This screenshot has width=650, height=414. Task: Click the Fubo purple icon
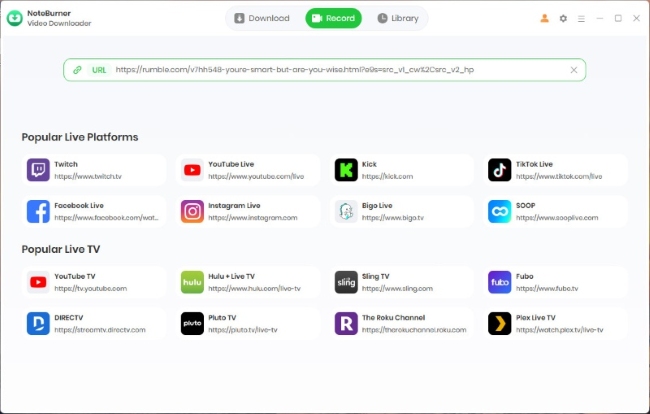click(500, 282)
